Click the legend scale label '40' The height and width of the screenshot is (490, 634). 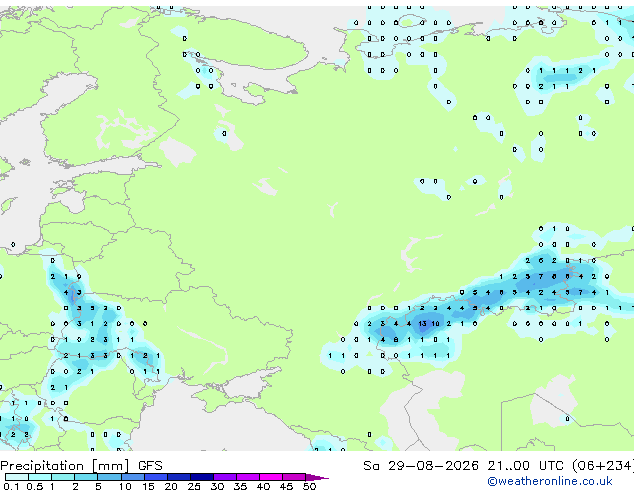tap(263, 486)
